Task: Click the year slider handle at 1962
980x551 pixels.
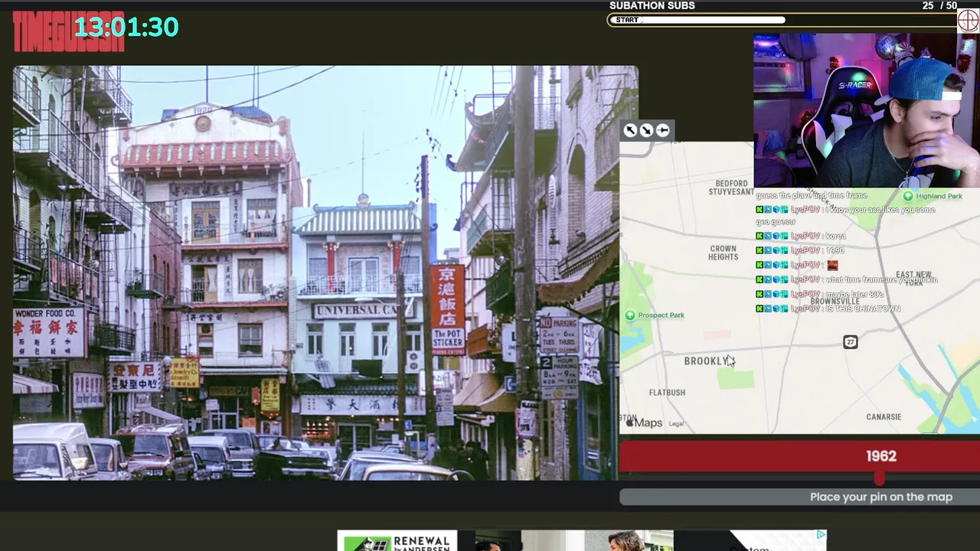Action: coord(880,478)
